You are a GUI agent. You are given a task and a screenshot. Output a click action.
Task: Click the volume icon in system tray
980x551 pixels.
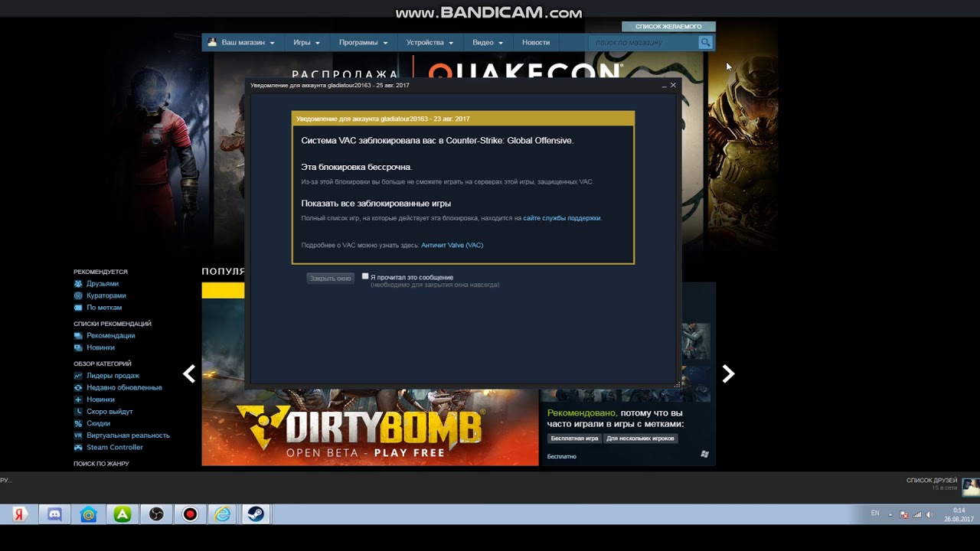pyautogui.click(x=931, y=514)
